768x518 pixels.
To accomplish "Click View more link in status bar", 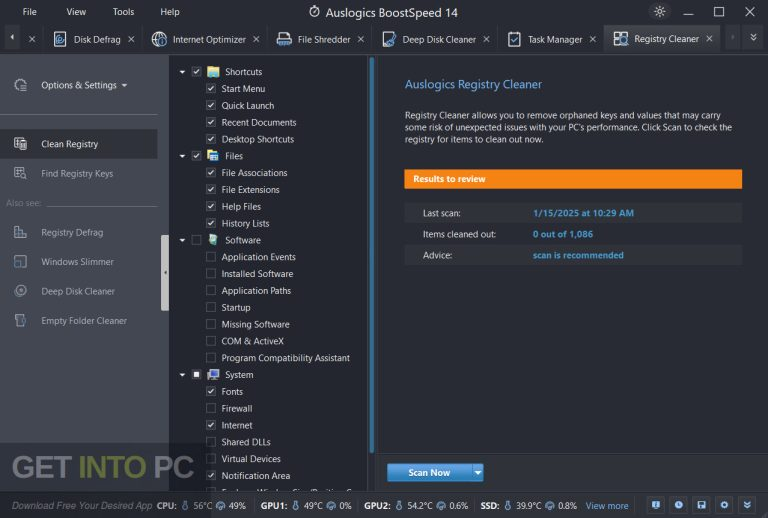I will pyautogui.click(x=607, y=506).
